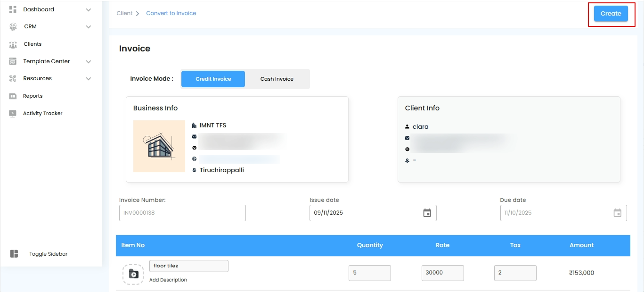Click the Rate field showing 30000

pos(443,273)
